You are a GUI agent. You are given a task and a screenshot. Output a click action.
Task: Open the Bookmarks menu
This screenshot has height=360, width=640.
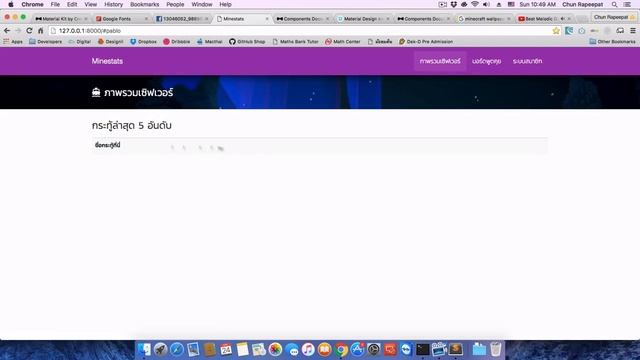[x=144, y=4]
